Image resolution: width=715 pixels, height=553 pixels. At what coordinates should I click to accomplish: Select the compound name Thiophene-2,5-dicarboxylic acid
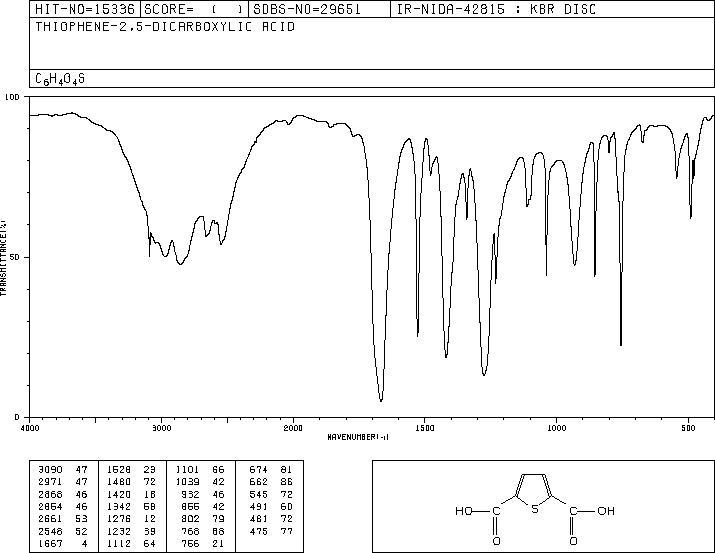click(165, 27)
